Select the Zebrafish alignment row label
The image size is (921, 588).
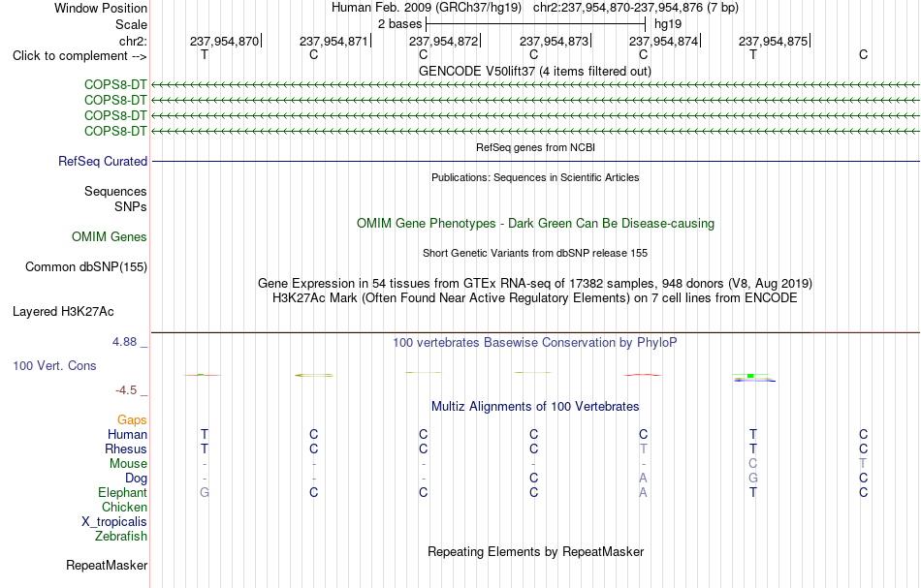(x=121, y=537)
